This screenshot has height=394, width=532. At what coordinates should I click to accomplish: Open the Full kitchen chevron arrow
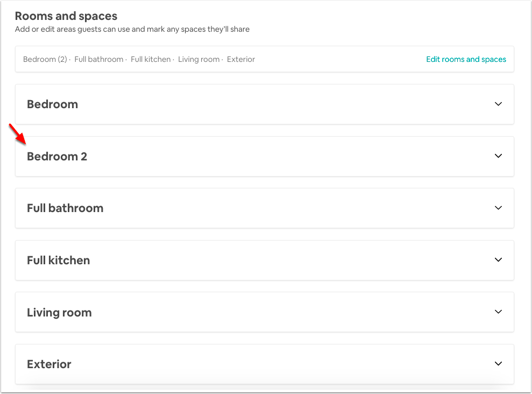pos(498,259)
